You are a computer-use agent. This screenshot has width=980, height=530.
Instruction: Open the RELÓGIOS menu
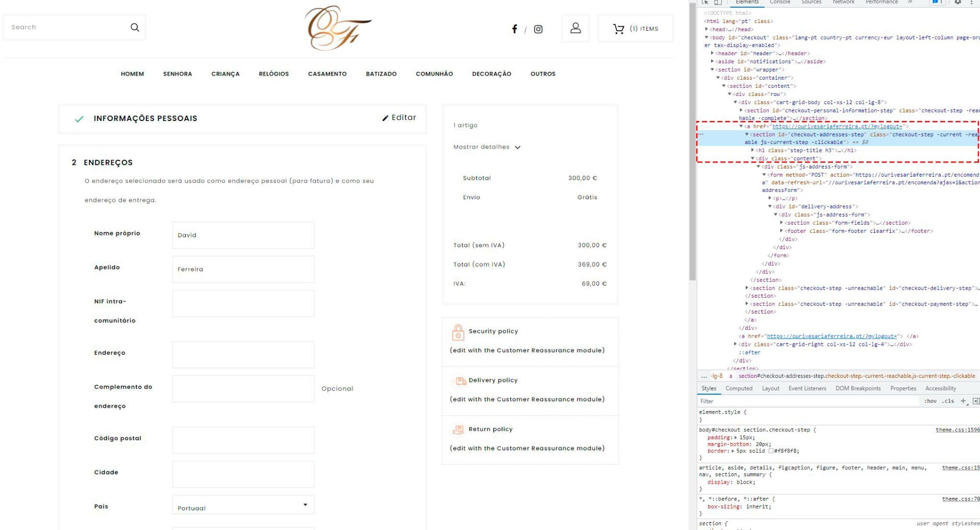(274, 74)
